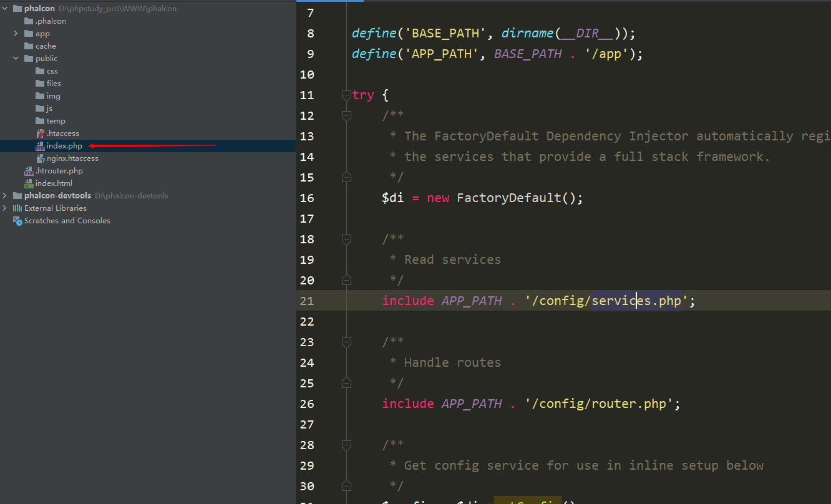This screenshot has width=831, height=504.
Task: Click the js folder icon
Action: tap(40, 109)
